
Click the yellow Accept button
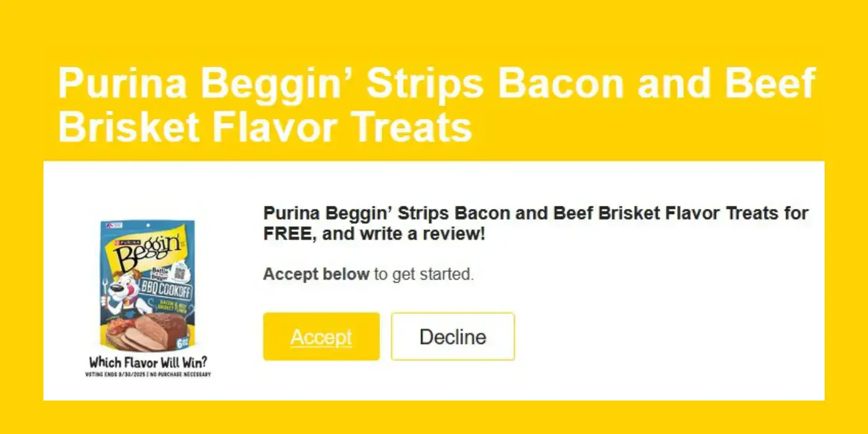coord(321,337)
